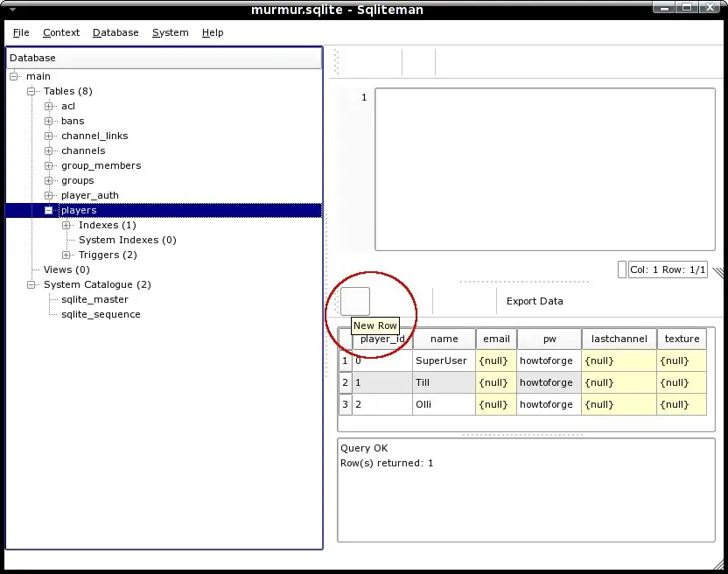Expand the bans table node
Viewport: 728px width, 574px height.
(x=49, y=121)
